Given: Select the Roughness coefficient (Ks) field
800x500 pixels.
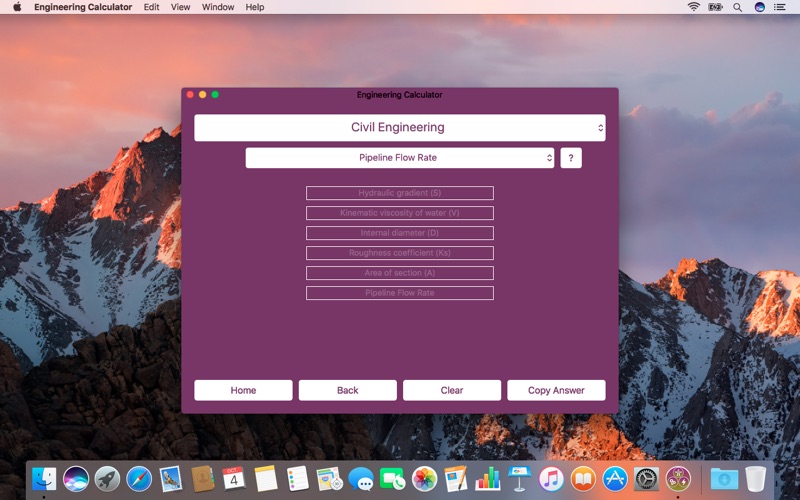Looking at the screenshot, I should 399,253.
